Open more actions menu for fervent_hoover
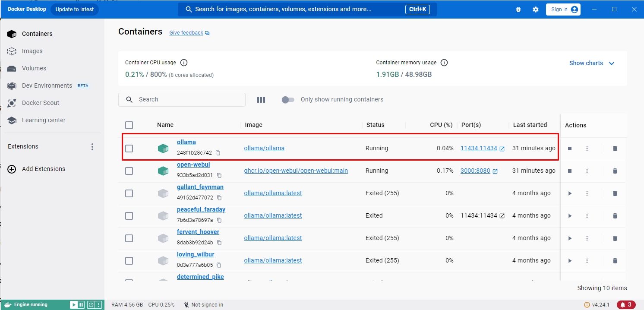The height and width of the screenshot is (310, 644). pyautogui.click(x=587, y=238)
